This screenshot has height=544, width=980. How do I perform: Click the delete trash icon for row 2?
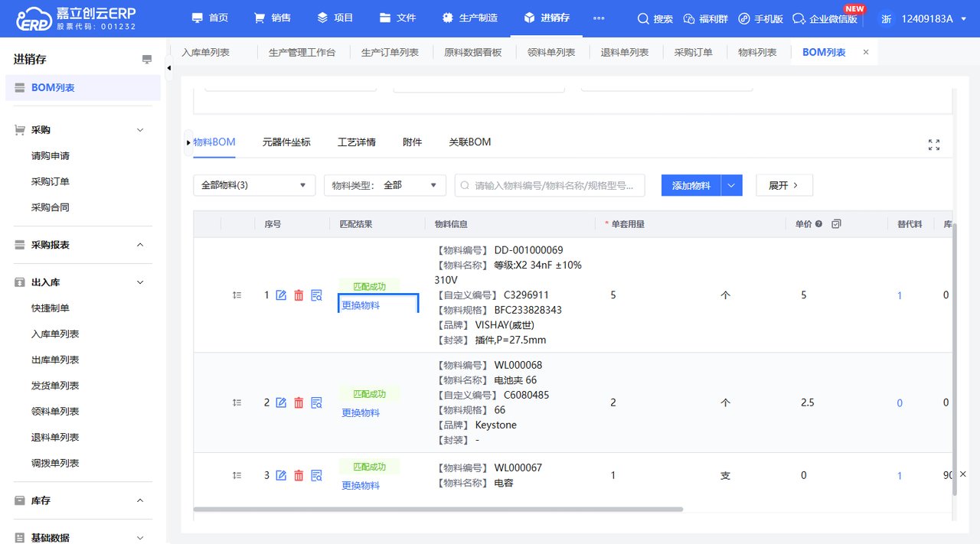coord(299,402)
